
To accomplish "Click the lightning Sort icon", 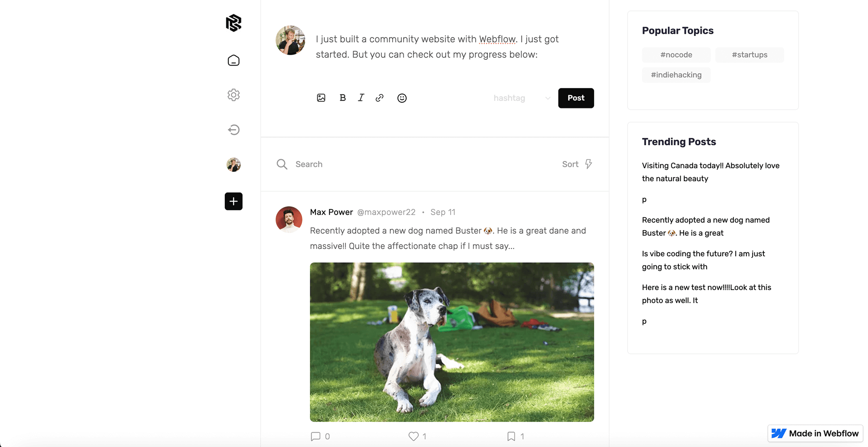I will pyautogui.click(x=589, y=164).
